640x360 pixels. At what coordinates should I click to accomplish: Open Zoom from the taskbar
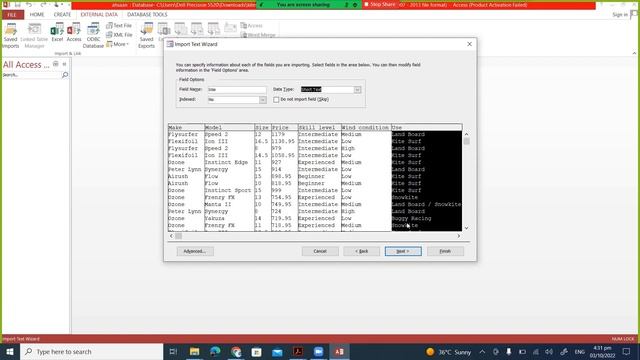(x=319, y=351)
